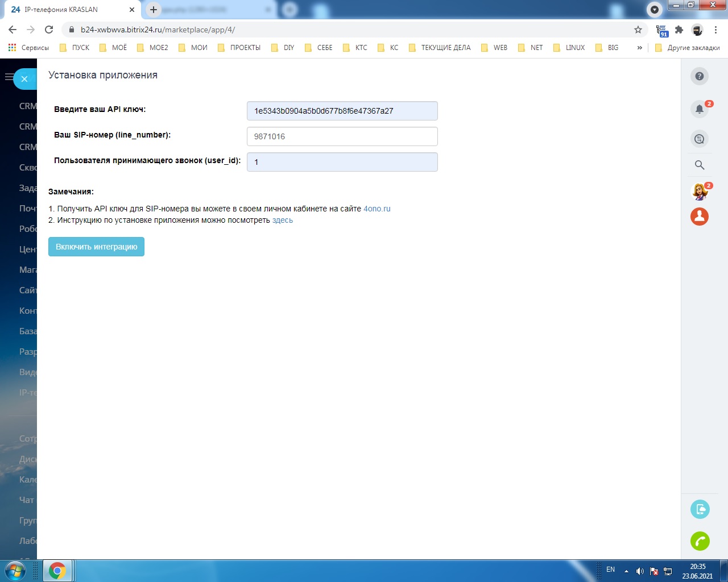Switch to the IP-телефония KRASLAN tab
The width and height of the screenshot is (728, 582).
[x=71, y=10]
